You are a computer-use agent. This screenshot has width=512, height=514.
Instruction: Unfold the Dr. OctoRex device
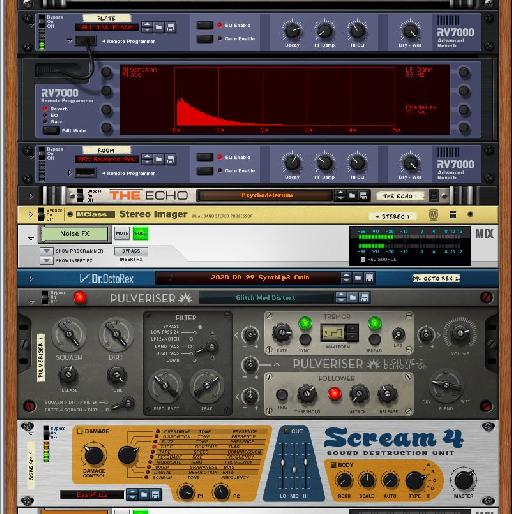tap(31, 278)
